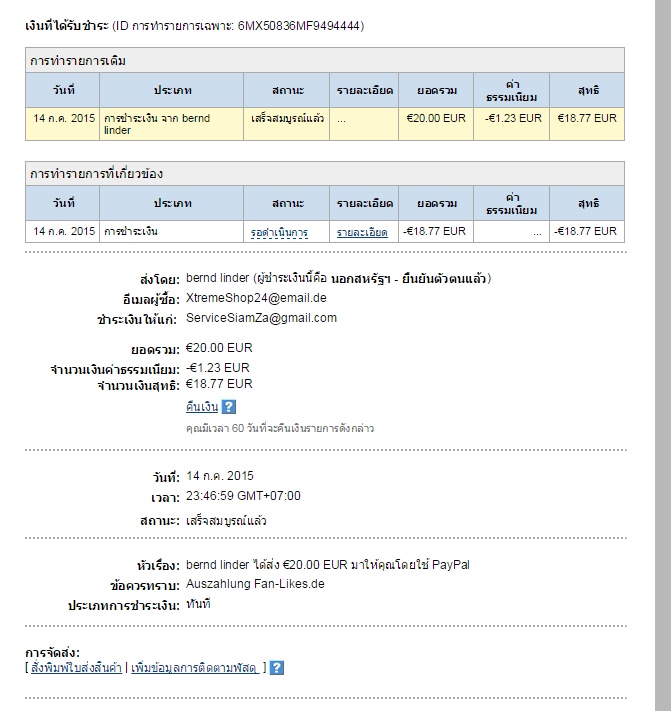Click the help icon beside the คืนเงิน link
Viewport: 671px width, 711px height.
[229, 407]
